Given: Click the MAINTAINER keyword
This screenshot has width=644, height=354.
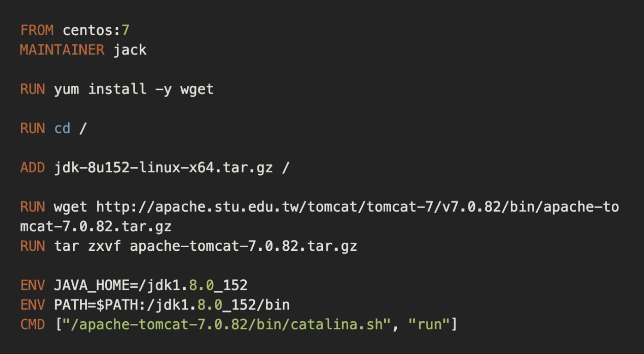Looking at the screenshot, I should click(62, 50).
